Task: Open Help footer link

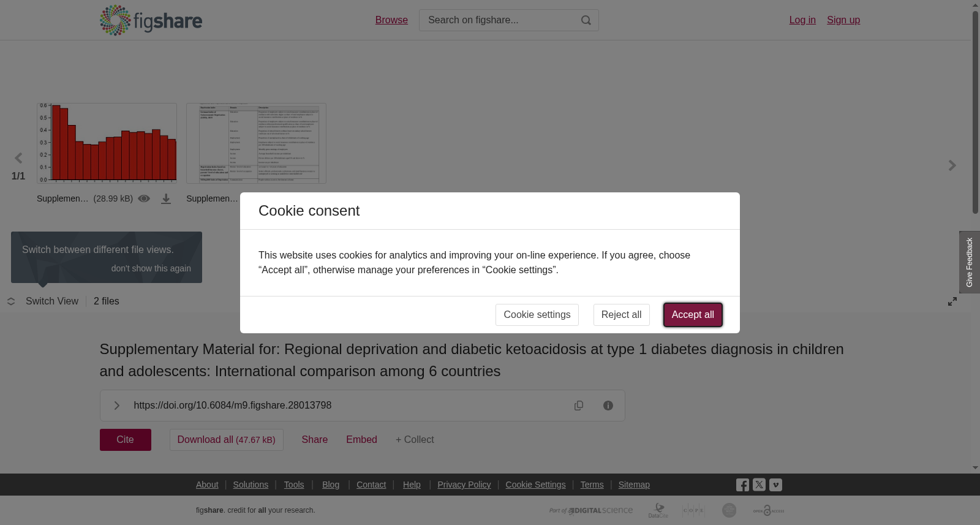Action: tap(412, 485)
